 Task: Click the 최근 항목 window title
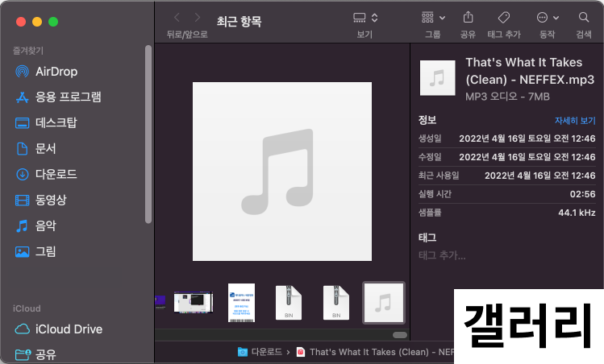[x=239, y=21]
